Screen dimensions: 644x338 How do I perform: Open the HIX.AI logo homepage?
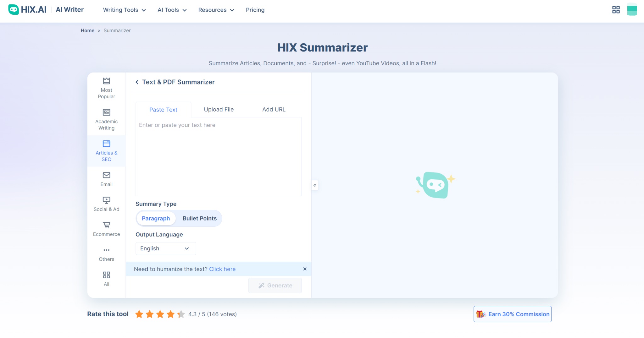[27, 10]
